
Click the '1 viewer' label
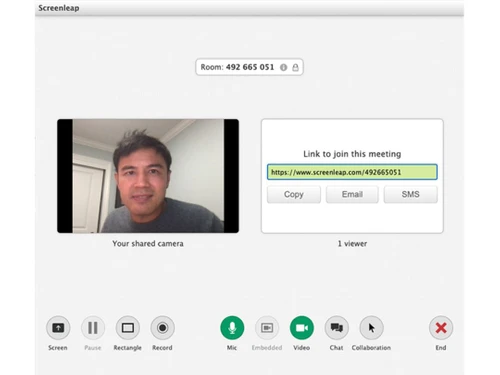click(x=352, y=244)
